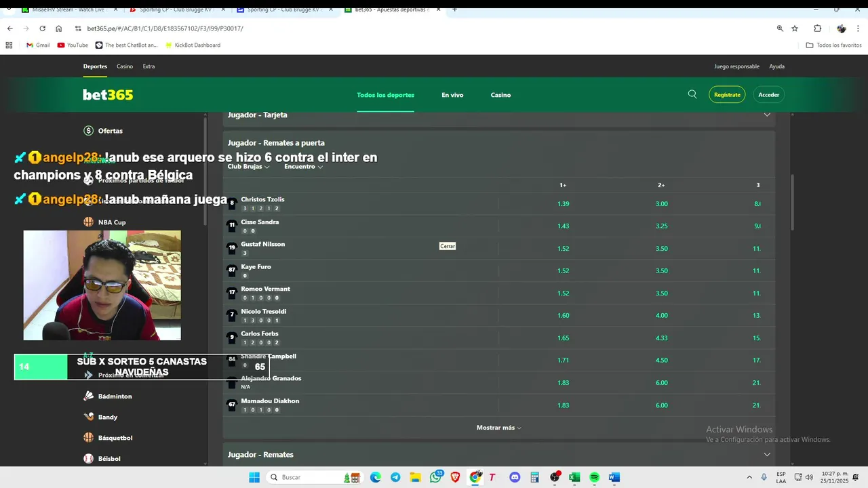The height and width of the screenshot is (488, 868).
Task: Open Excel from the taskbar
Action: pyautogui.click(x=574, y=477)
